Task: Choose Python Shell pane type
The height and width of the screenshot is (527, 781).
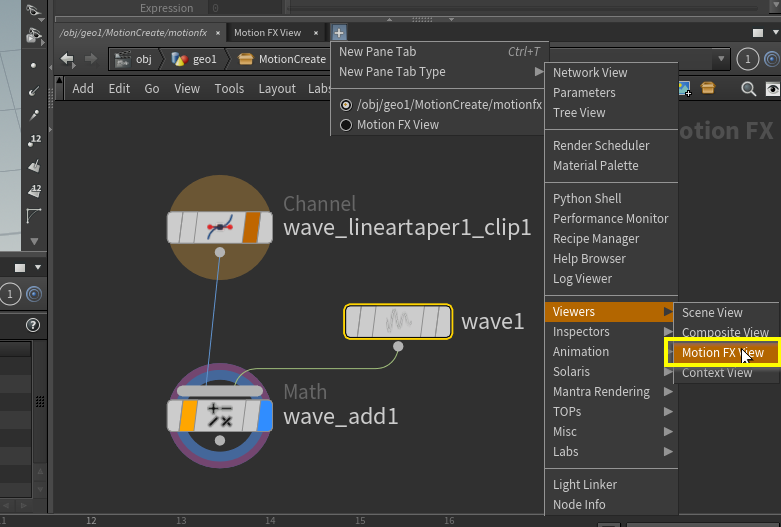Action: (611, 199)
